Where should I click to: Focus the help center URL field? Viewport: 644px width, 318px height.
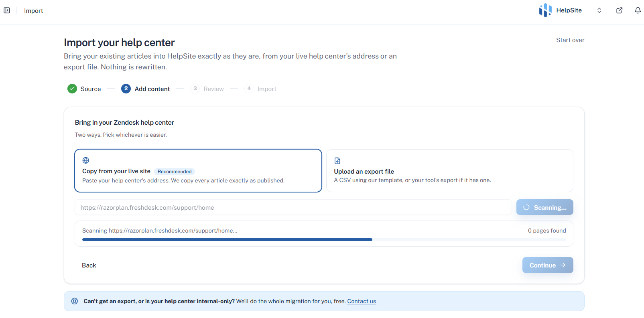coord(293,207)
